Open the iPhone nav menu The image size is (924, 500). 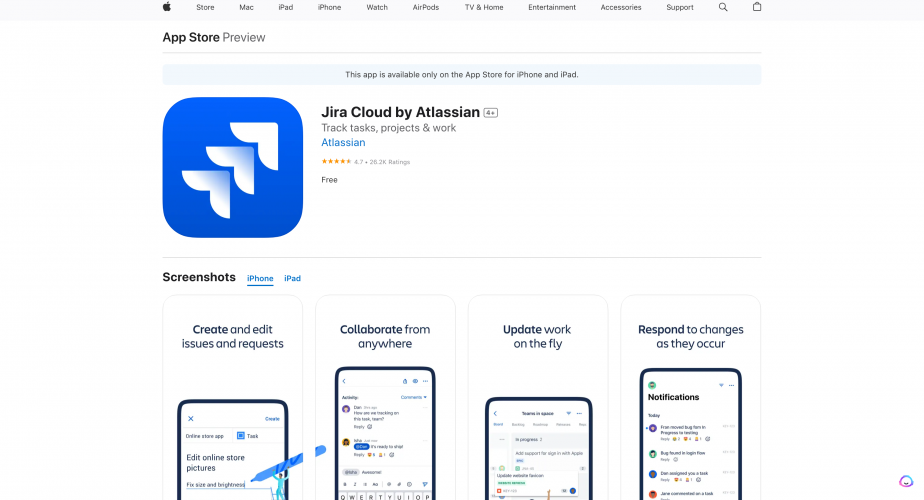[x=329, y=8]
